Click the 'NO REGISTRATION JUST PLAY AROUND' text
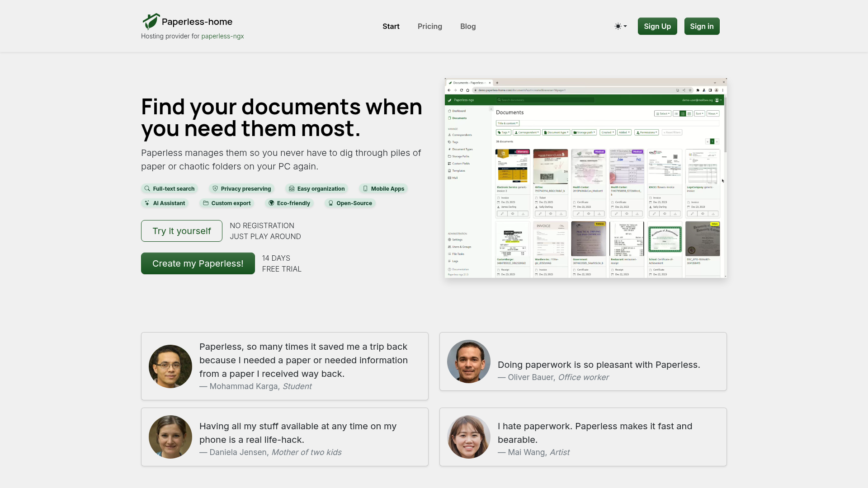This screenshot has width=868, height=488. [265, 231]
